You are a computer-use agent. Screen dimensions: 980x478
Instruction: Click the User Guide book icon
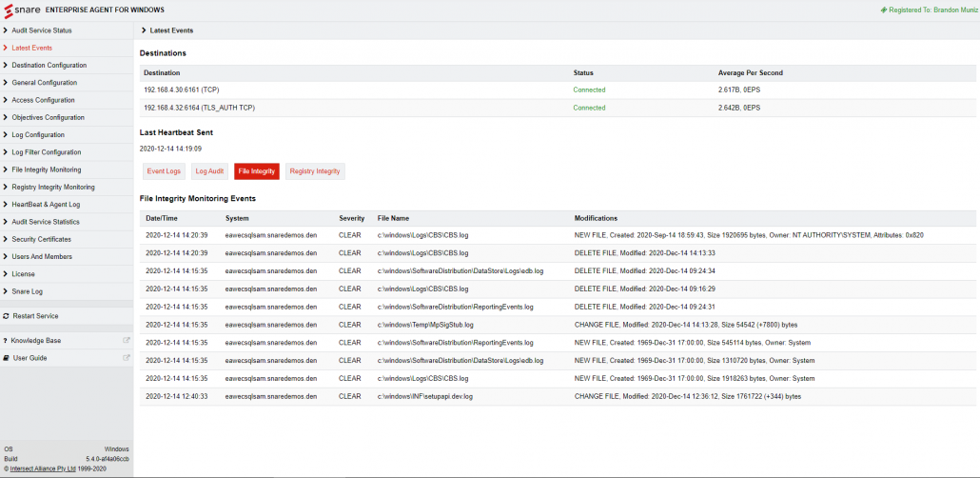(7, 358)
